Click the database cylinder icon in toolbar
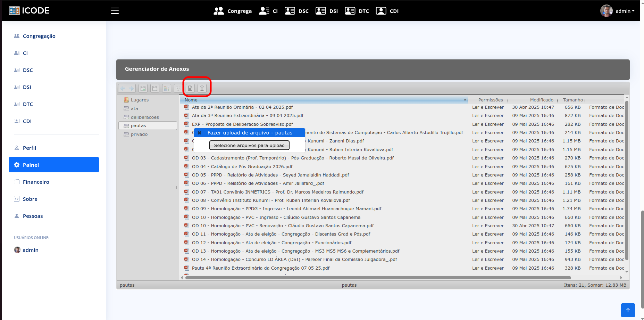Viewport: 644px width, 320px height. point(202,89)
